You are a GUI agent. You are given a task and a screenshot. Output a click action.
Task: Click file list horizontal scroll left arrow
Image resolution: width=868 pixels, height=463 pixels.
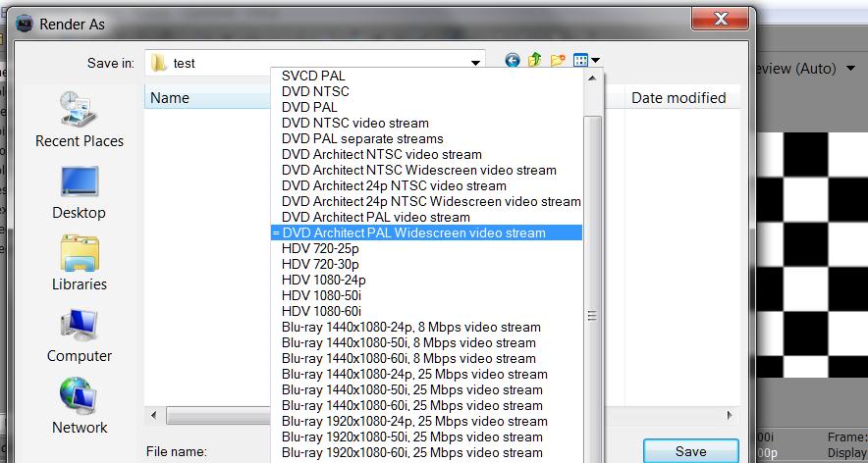[154, 415]
